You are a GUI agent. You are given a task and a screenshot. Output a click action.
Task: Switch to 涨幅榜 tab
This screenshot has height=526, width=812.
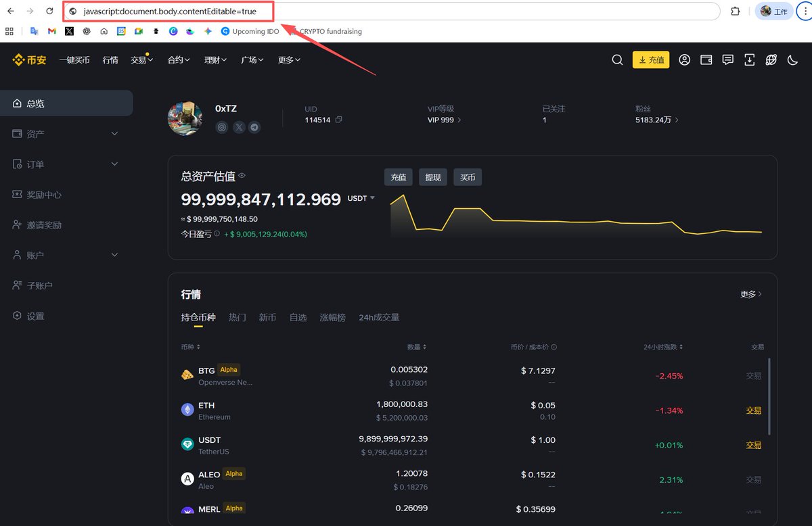[x=332, y=317]
